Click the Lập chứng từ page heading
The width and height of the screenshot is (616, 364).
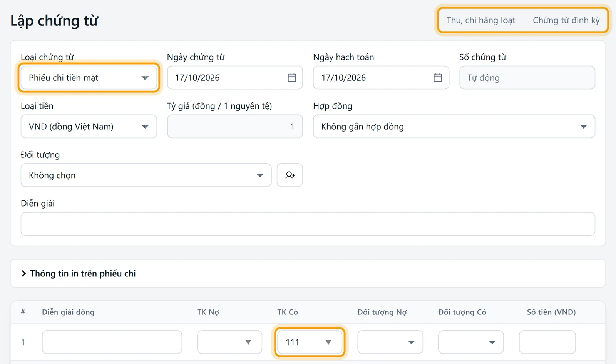(x=54, y=21)
